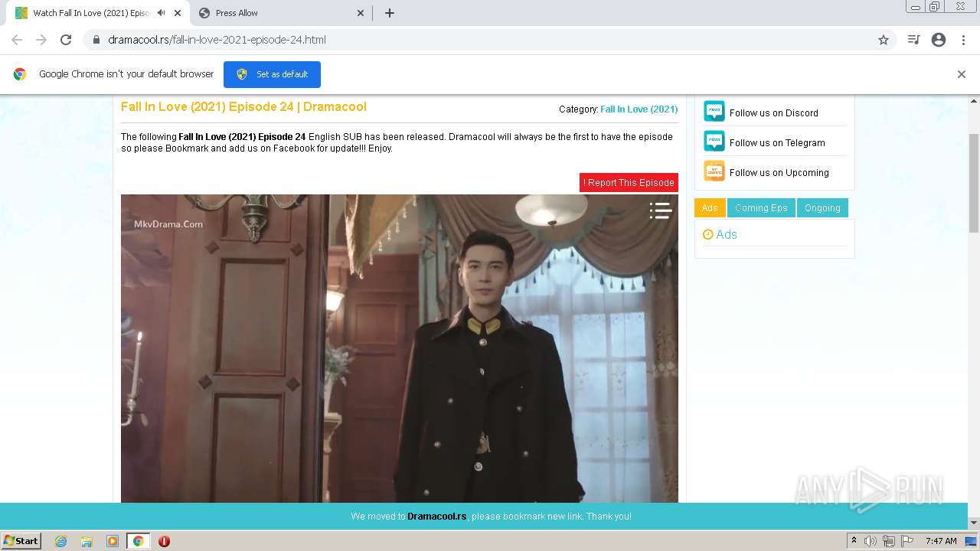
Task: Click Follow us on Discord link
Action: (x=773, y=112)
